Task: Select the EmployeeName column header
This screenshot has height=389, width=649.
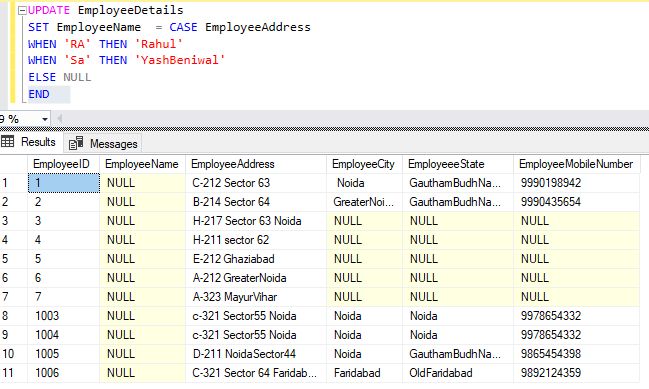Action: [142, 164]
